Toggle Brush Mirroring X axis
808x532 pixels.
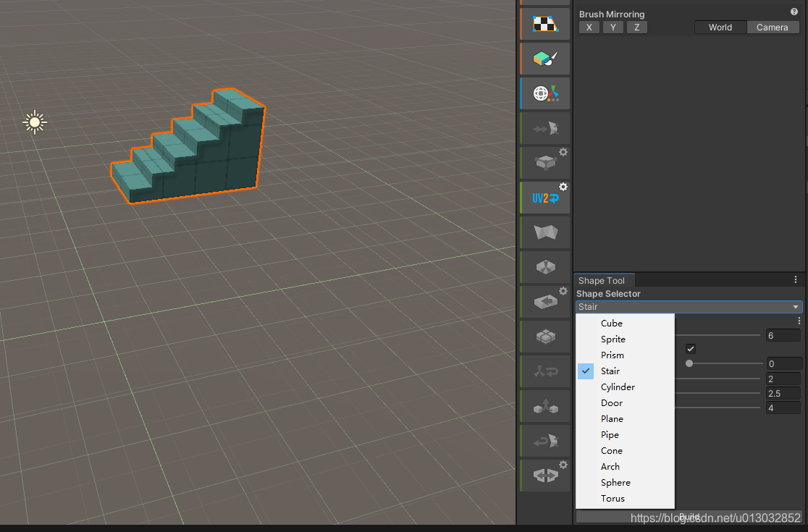click(x=589, y=28)
